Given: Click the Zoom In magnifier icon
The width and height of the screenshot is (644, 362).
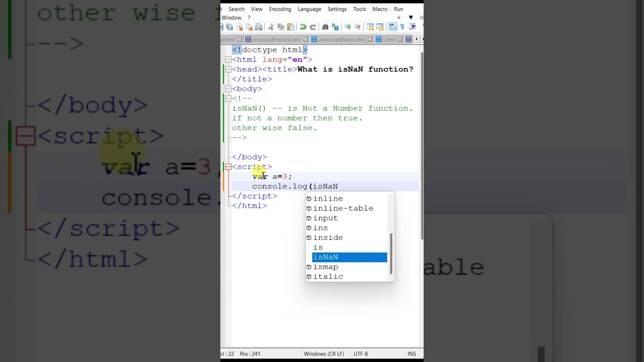Looking at the screenshot, I should point(348,27).
